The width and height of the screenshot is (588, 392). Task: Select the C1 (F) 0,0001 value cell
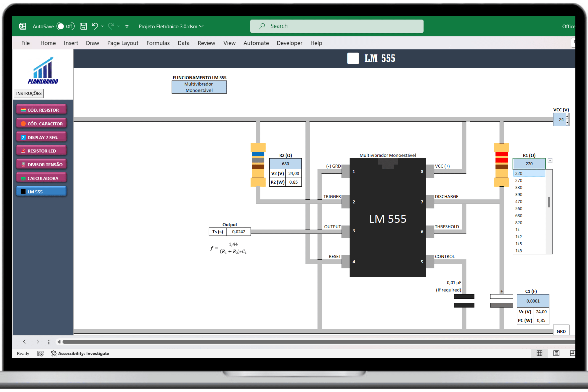[533, 301]
